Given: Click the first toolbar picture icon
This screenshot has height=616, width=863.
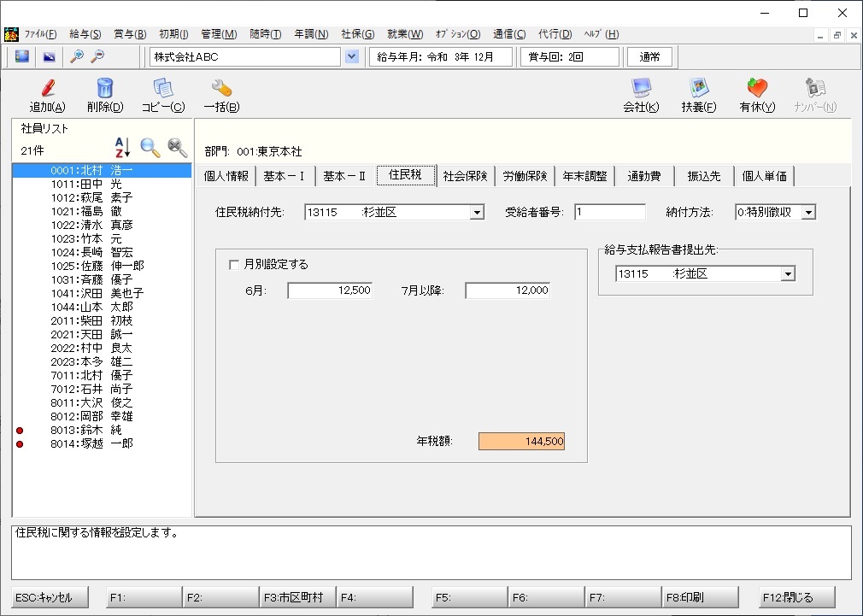Looking at the screenshot, I should tap(22, 56).
